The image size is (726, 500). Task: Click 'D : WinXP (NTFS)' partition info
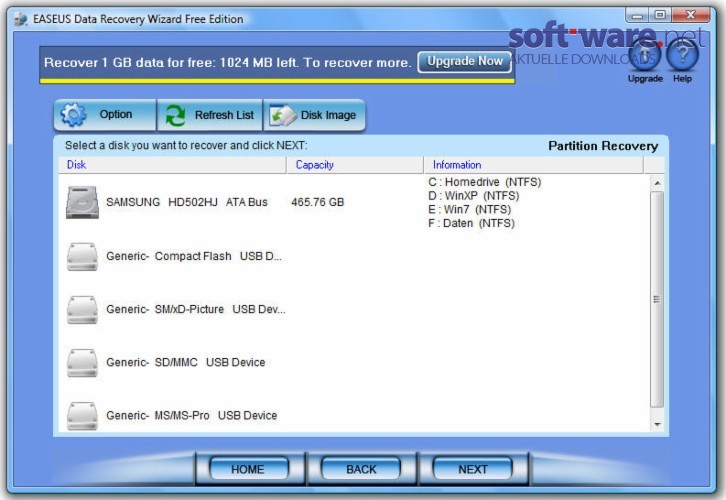click(474, 196)
